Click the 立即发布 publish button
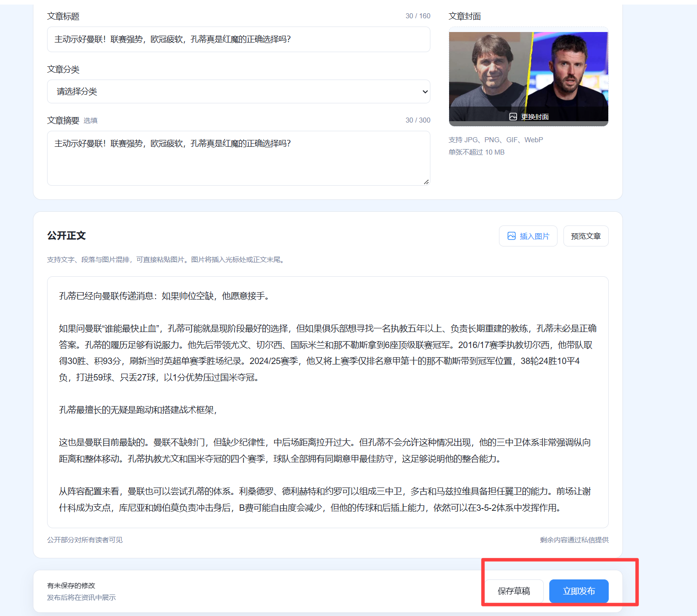Image resolution: width=697 pixels, height=616 pixels. pos(579,591)
